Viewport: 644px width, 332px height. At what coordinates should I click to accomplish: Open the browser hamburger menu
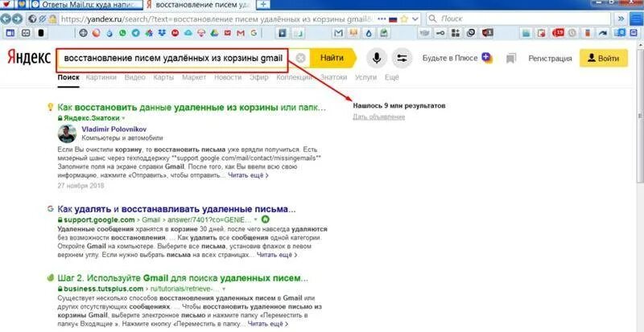[635, 18]
